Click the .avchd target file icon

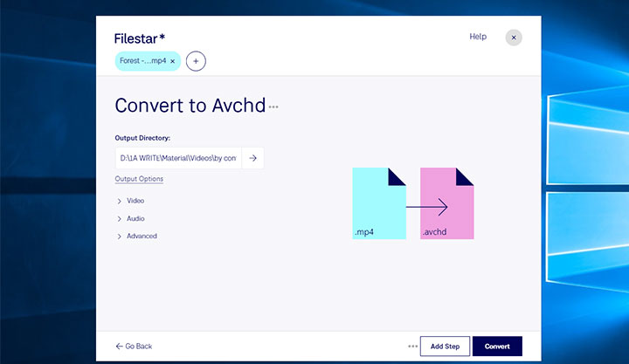point(447,203)
